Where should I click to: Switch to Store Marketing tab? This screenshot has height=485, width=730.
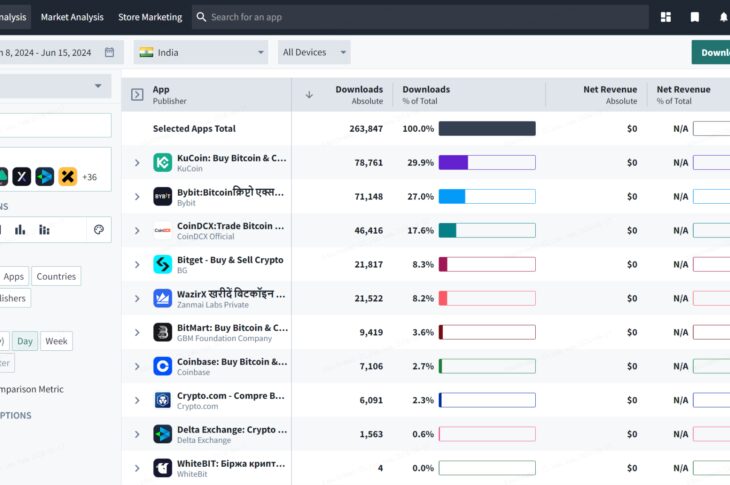coord(150,17)
